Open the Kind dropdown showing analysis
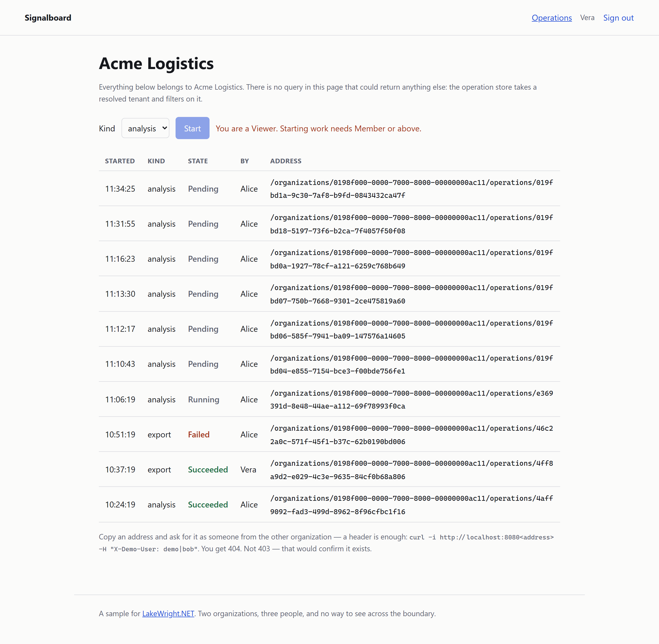The height and width of the screenshot is (644, 659). (145, 128)
